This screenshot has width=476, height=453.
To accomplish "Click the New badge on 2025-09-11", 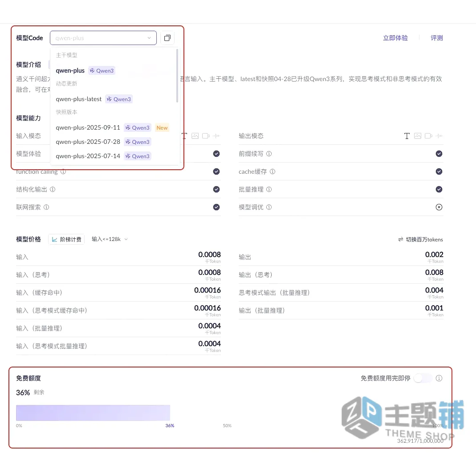I will coord(162,128).
